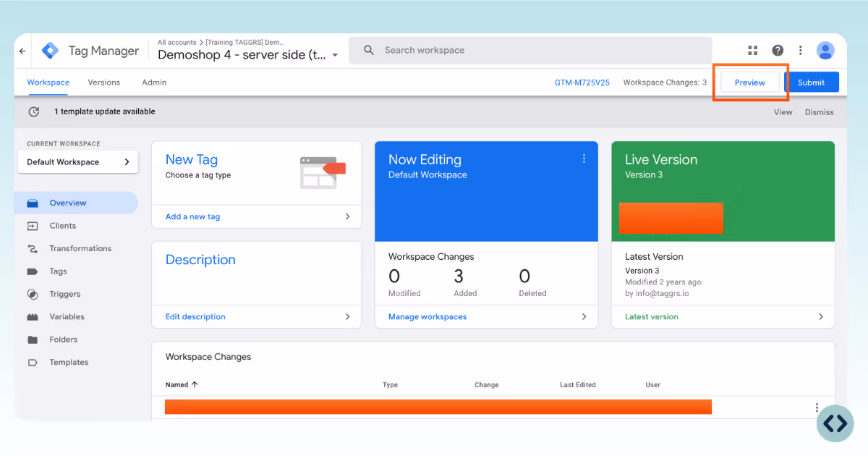Viewport: 868px width, 456px height.
Task: Click the Overview sidebar icon
Action: point(33,203)
